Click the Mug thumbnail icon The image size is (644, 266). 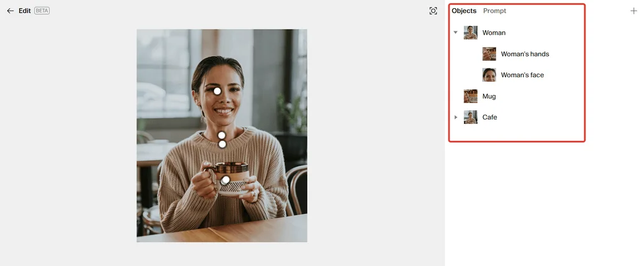[x=470, y=96]
